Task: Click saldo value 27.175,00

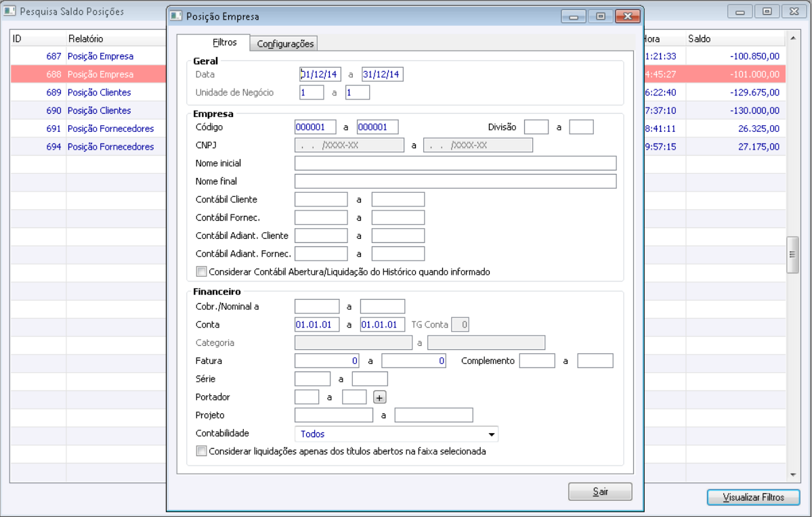Action: click(758, 147)
